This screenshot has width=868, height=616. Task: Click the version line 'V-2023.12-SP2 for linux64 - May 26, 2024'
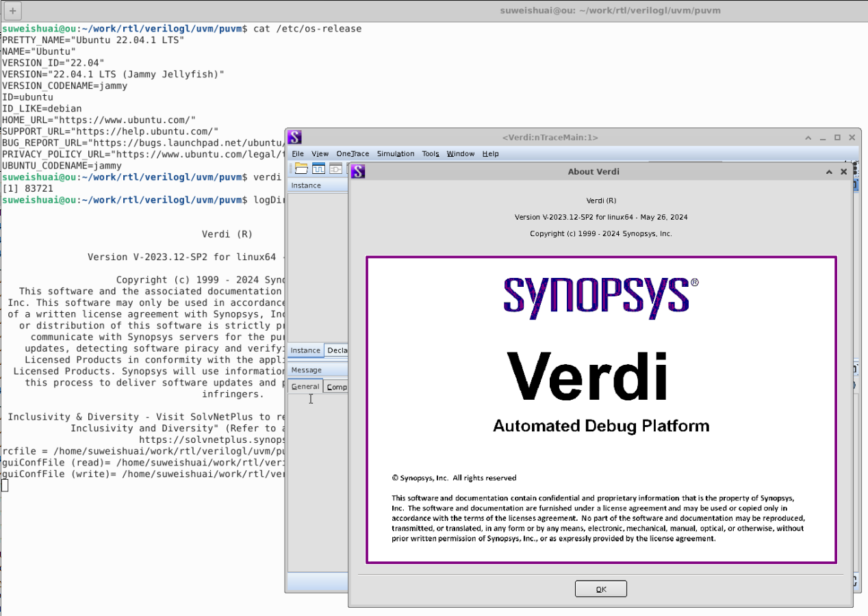[601, 217]
